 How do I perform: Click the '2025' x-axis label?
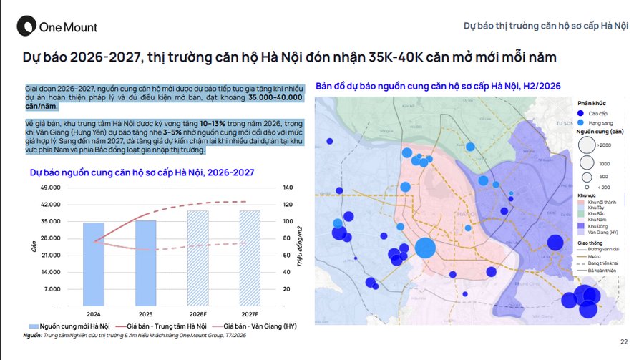click(x=145, y=314)
